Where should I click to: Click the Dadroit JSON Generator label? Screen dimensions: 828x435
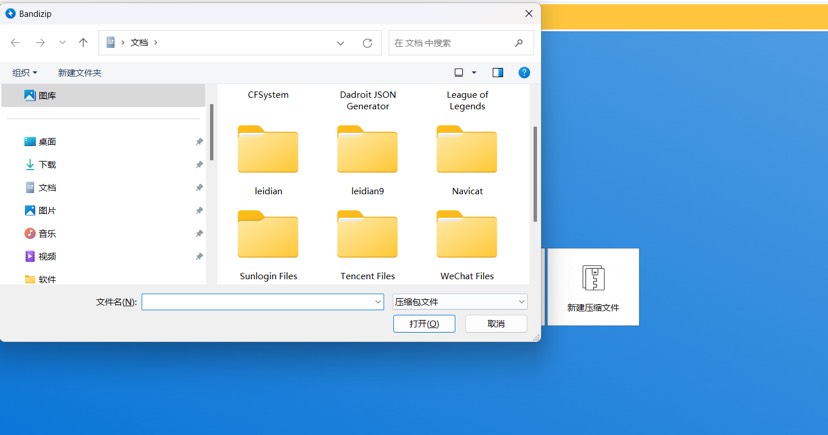pyautogui.click(x=368, y=100)
